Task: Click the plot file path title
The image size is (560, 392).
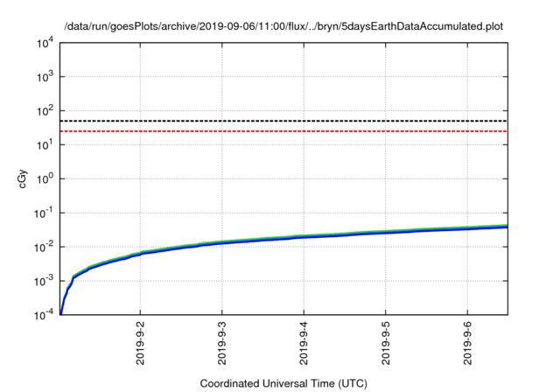Action: pyautogui.click(x=283, y=26)
